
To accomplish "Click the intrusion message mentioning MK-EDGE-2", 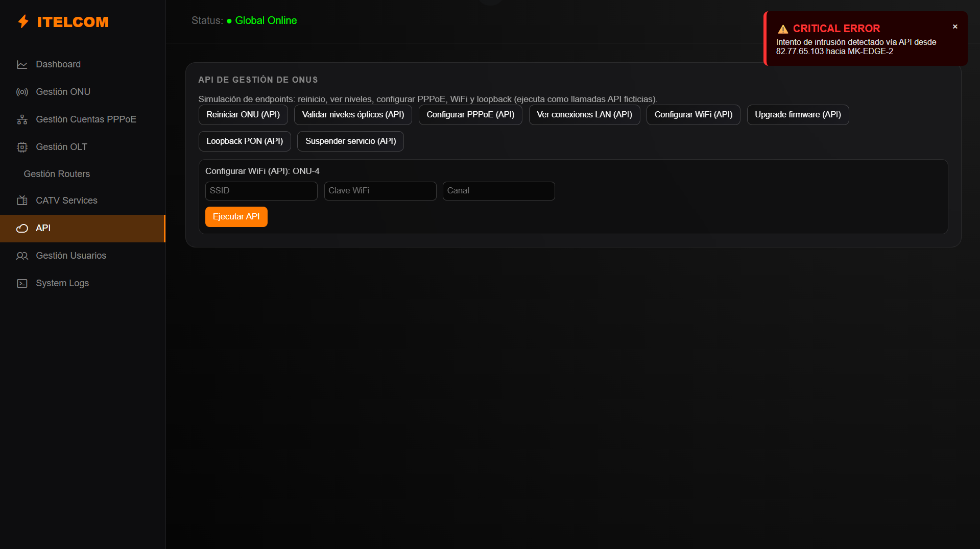I will 856,47.
